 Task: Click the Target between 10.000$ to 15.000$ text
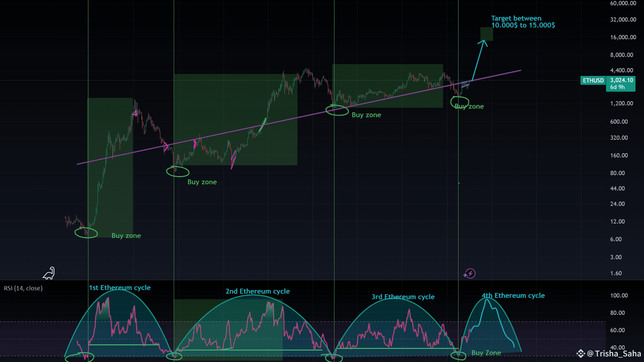pyautogui.click(x=523, y=22)
